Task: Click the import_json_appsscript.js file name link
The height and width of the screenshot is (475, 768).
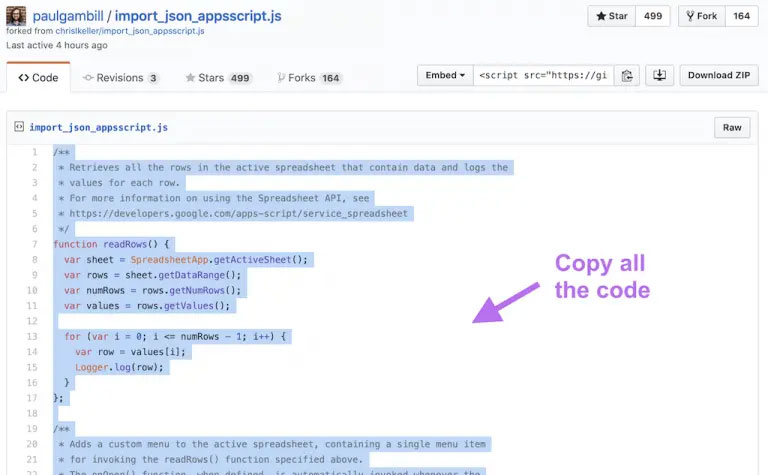Action: pos(98,127)
